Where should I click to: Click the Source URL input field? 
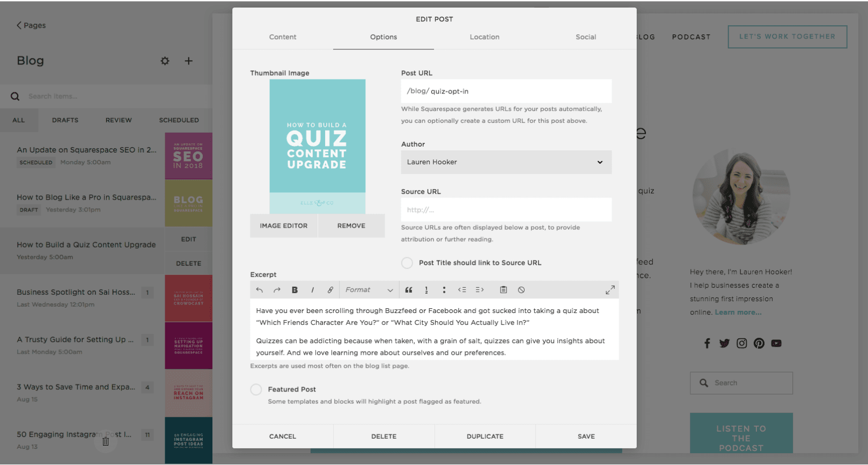click(x=506, y=210)
